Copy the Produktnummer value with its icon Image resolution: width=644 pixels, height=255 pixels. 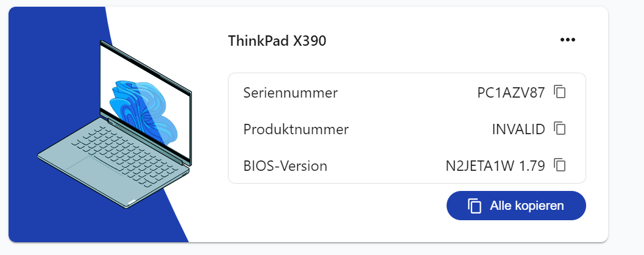(560, 129)
